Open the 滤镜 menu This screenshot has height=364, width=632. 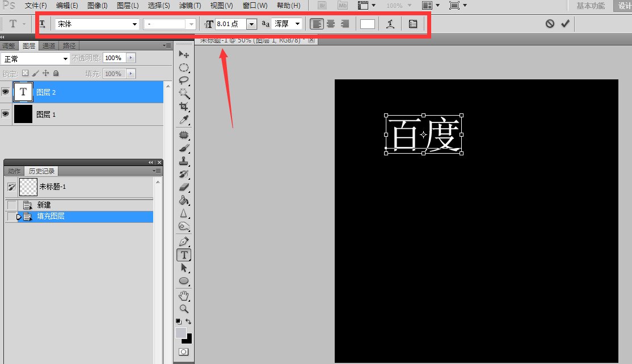(189, 6)
